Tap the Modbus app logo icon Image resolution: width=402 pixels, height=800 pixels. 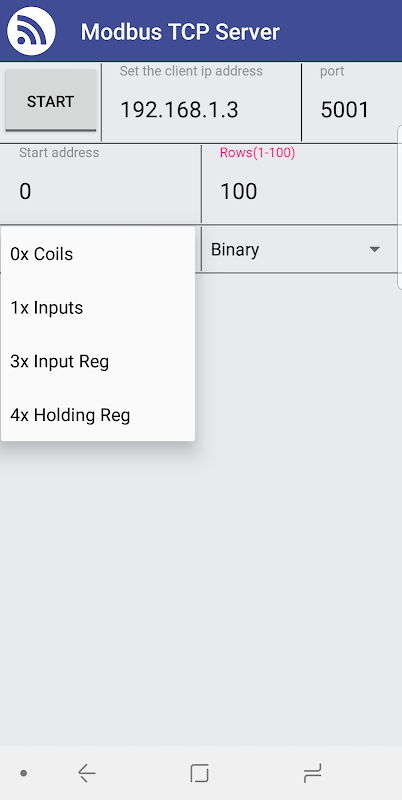click(x=31, y=31)
